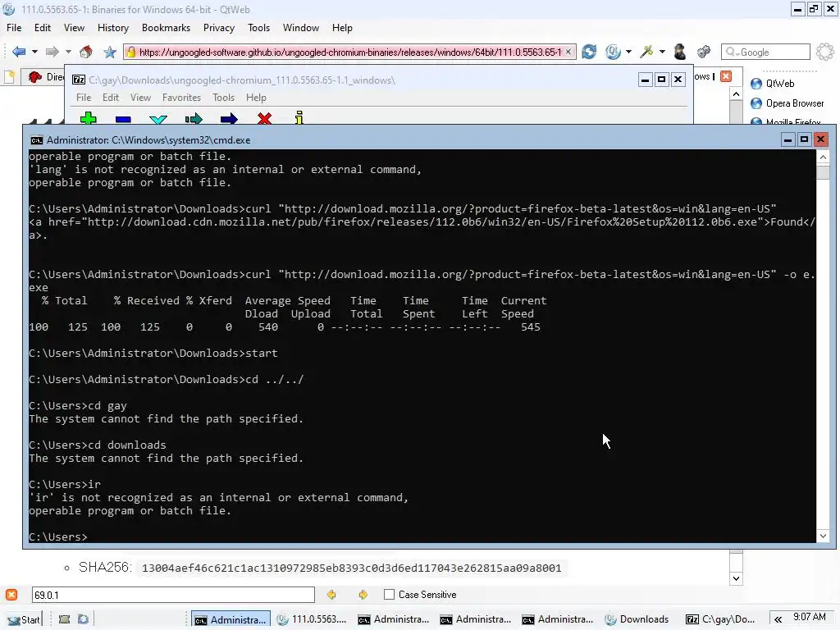Click 7-Zip Copy arrow icon

tap(194, 118)
